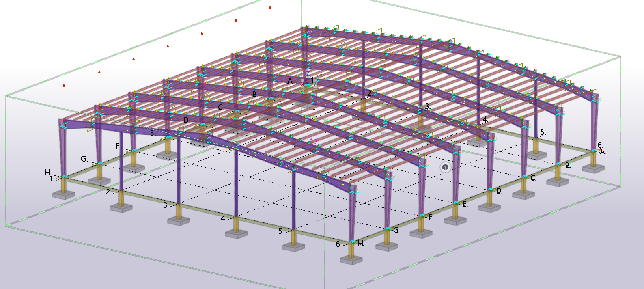Pick grid label C on gridline 1
The height and width of the screenshot is (289, 644).
click(220, 107)
